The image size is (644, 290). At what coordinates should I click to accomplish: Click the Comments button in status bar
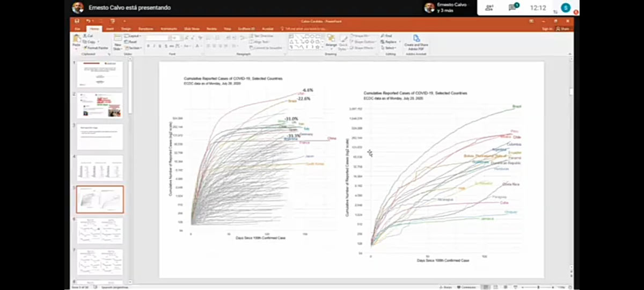point(467,287)
